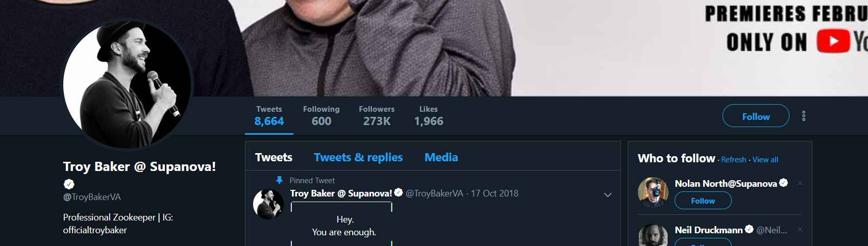Select the Tweets tab

point(274,157)
